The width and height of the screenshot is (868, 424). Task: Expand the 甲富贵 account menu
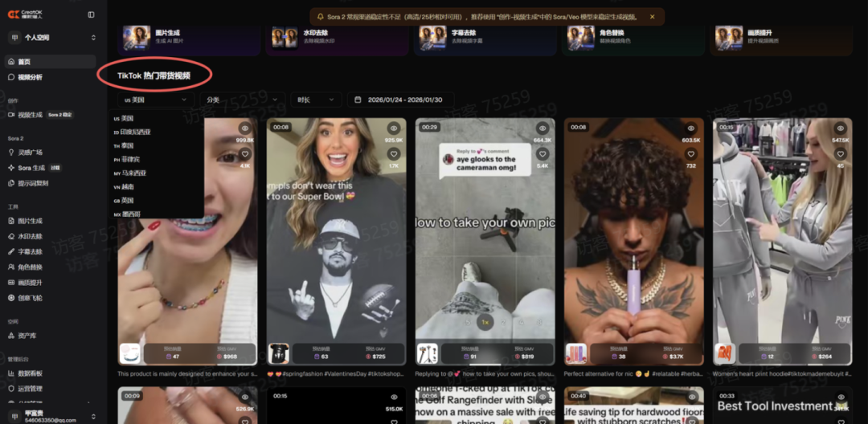pyautogui.click(x=51, y=416)
